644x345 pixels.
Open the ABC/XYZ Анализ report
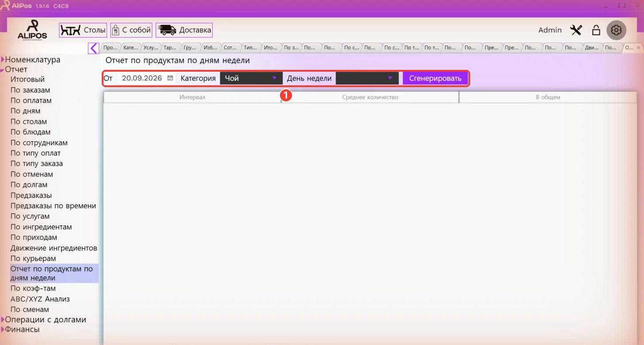[40, 299]
